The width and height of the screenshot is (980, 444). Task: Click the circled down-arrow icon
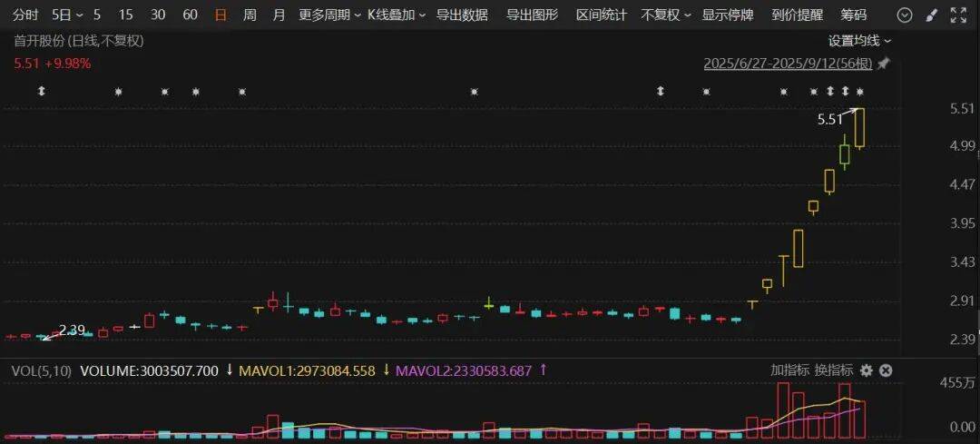coord(904,15)
